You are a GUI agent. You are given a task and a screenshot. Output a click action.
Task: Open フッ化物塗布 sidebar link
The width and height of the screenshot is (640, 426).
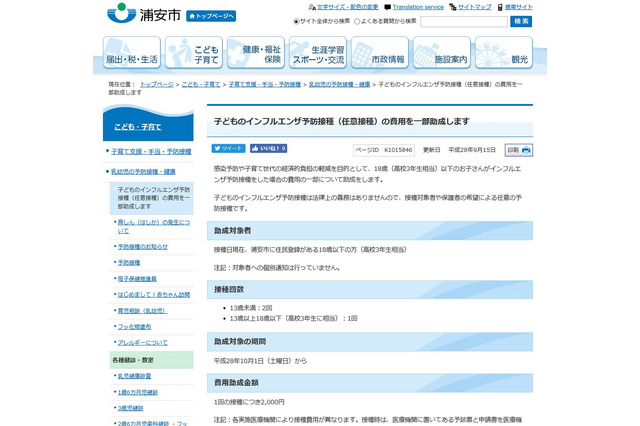click(x=135, y=327)
